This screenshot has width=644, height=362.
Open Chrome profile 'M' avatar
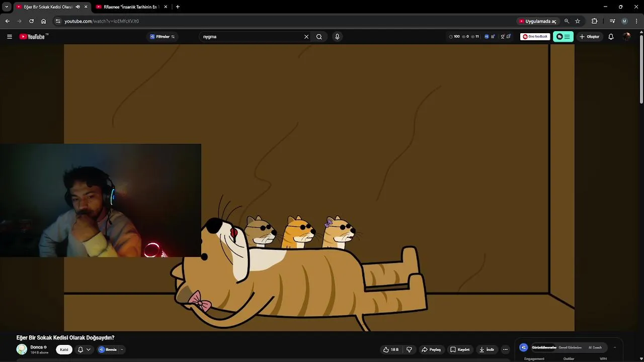point(624,21)
